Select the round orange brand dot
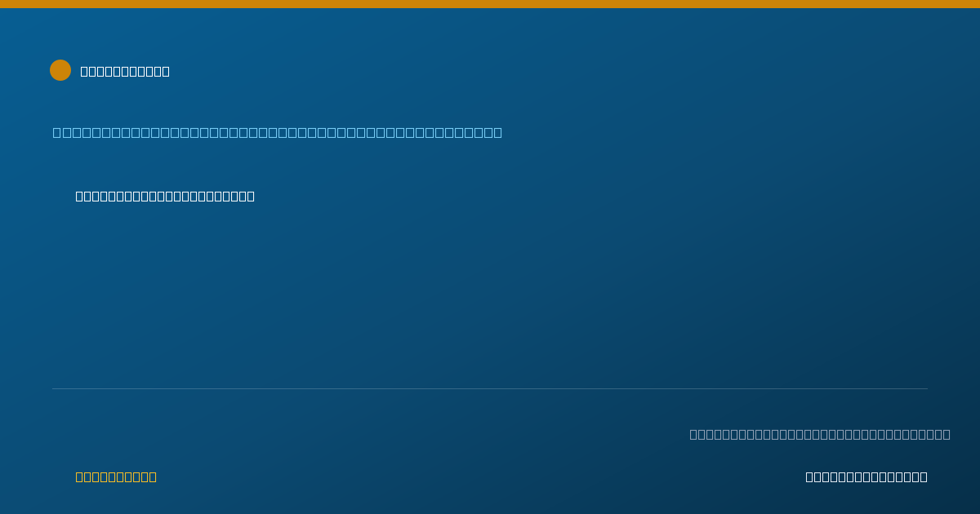 pos(60,70)
